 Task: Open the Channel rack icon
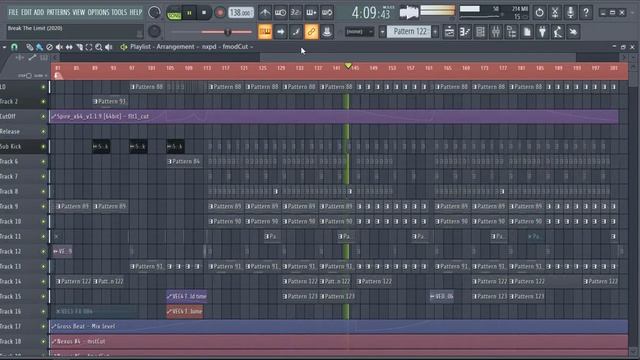pos(480,32)
